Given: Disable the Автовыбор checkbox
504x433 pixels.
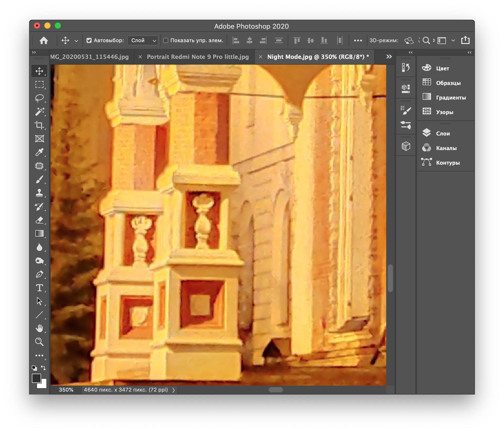Looking at the screenshot, I should tap(89, 40).
